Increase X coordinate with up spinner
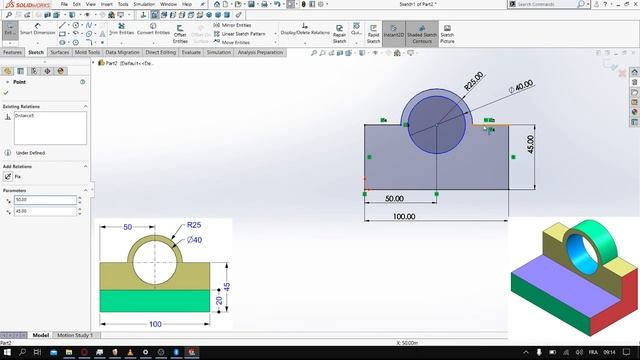This screenshot has height=360, width=640. click(80, 198)
